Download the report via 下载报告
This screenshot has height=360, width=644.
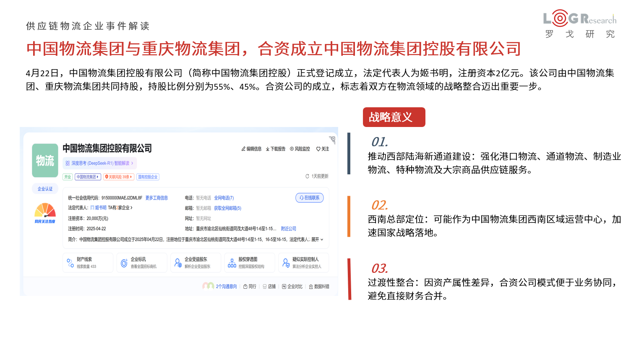click(276, 149)
